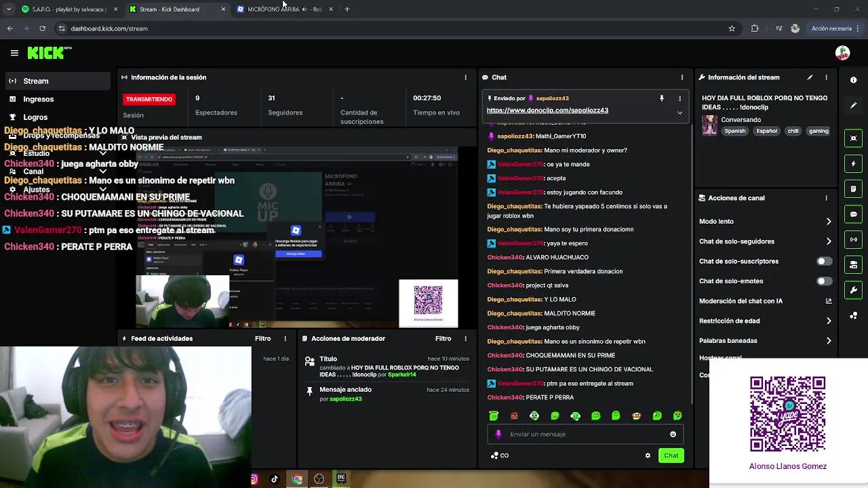
Task: Open the user avatar in the top right
Action: click(x=842, y=53)
